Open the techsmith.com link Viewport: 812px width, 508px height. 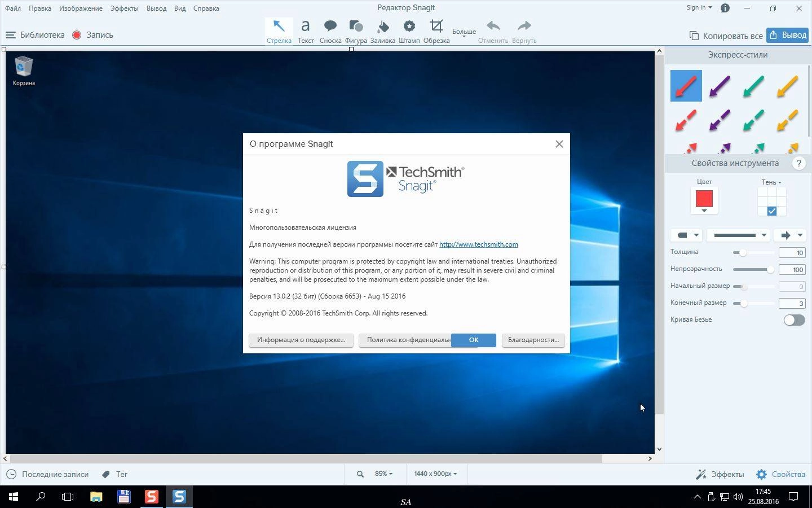pos(479,244)
